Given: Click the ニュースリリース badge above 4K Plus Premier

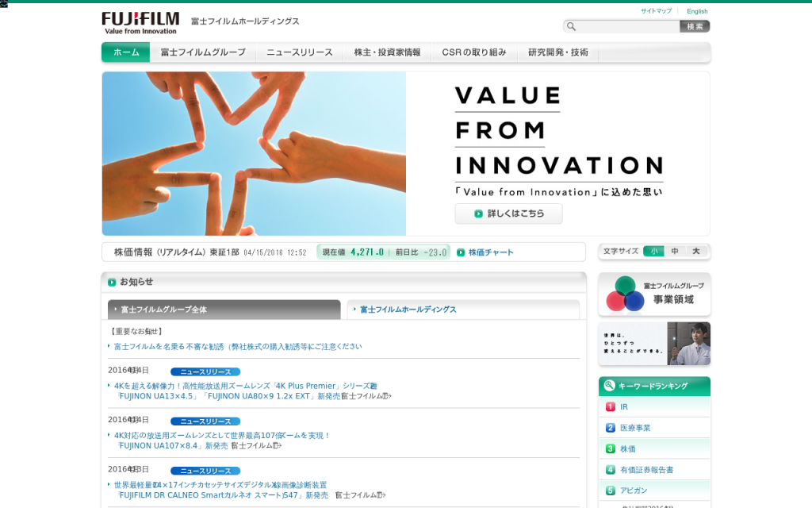Looking at the screenshot, I should (x=205, y=371).
